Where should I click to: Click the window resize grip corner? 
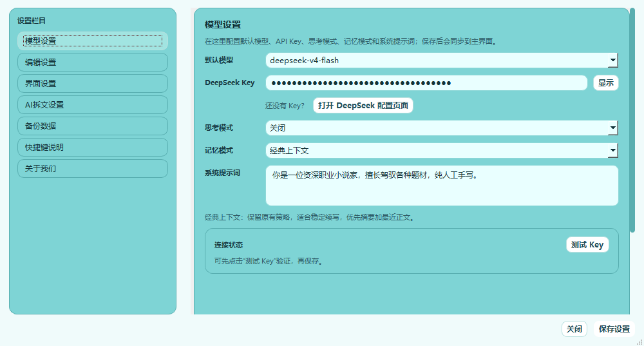click(x=639, y=342)
